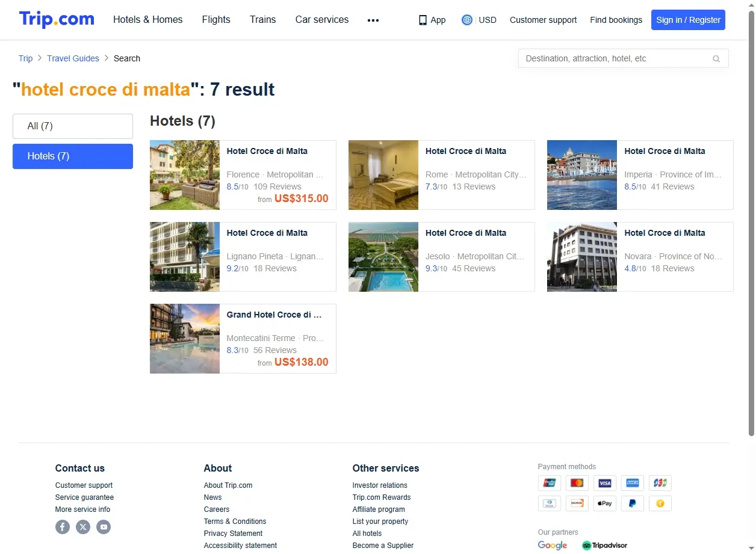756x554 pixels.
Task: Click the 109 Reviews text
Action: click(277, 186)
